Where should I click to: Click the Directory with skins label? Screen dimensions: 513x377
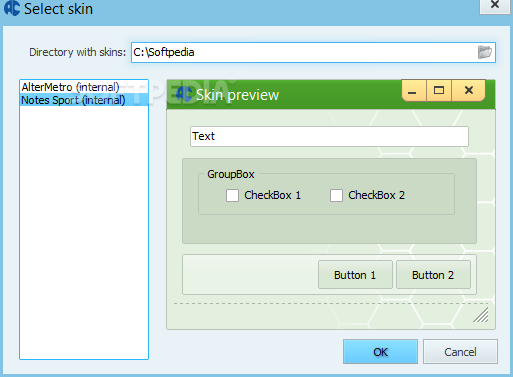(78, 52)
